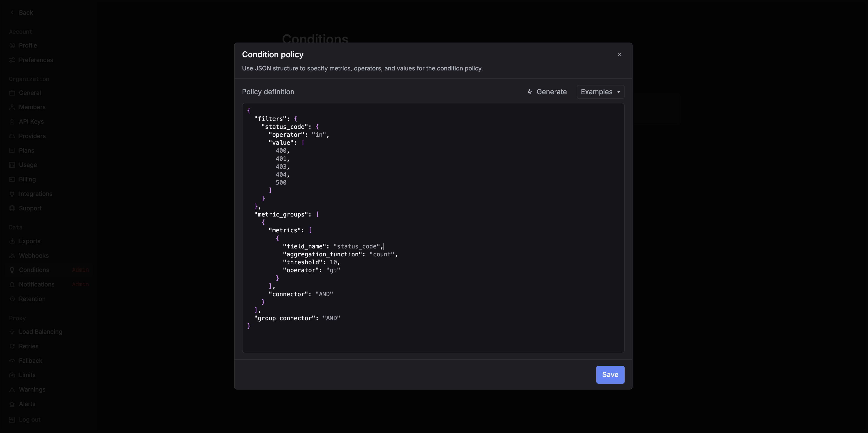Screen dimensions: 868x433
Task: Open the Billing menu item
Action: 27,179
